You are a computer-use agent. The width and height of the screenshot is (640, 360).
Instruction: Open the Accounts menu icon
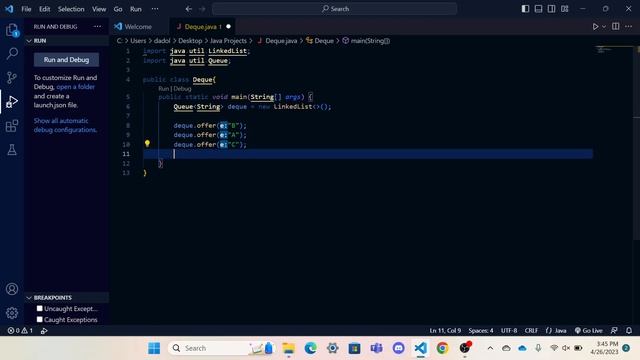(12, 289)
